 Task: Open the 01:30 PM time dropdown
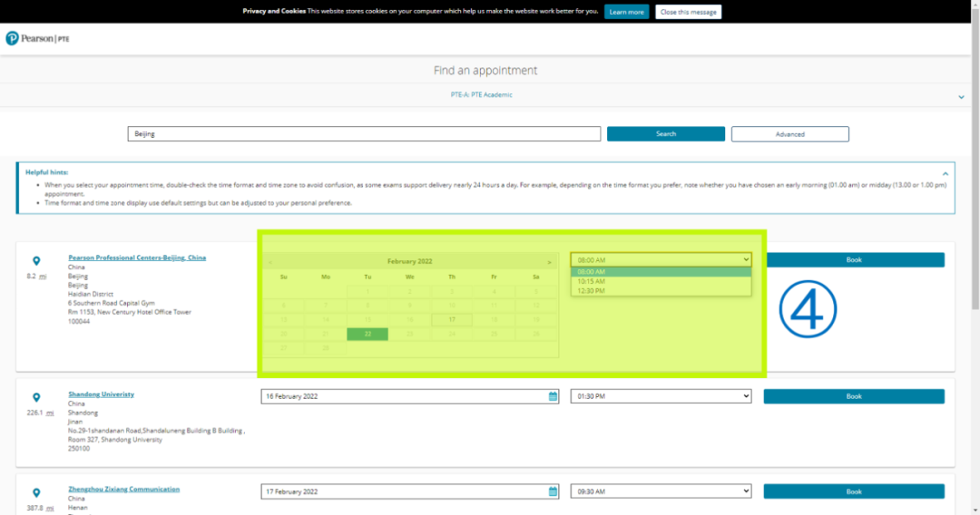pyautogui.click(x=661, y=396)
